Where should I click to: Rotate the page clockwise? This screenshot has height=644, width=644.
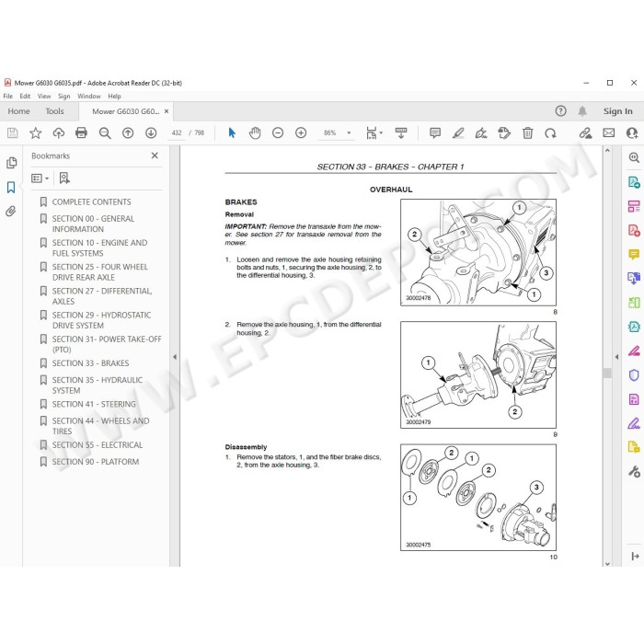[x=550, y=132]
